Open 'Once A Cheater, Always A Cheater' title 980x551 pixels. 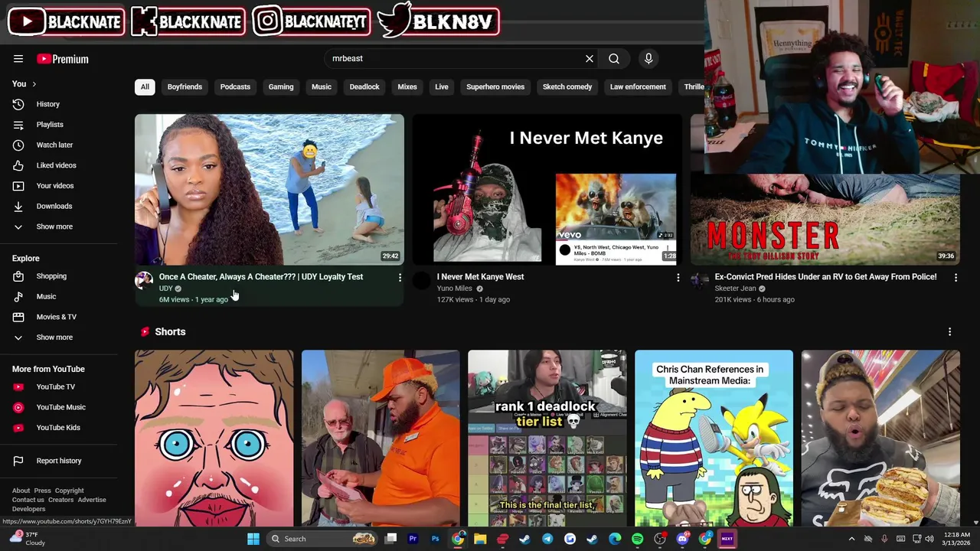point(261,277)
